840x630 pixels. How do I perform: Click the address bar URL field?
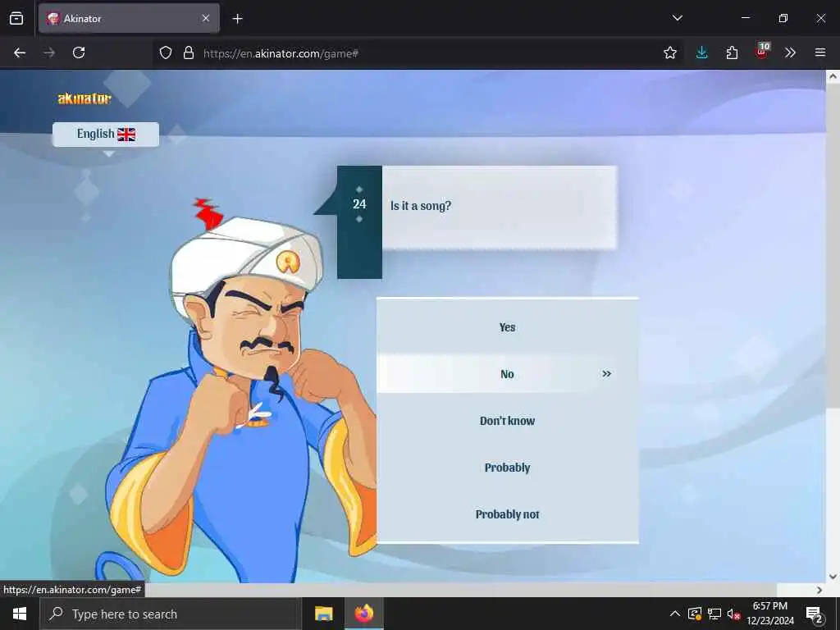click(405, 53)
